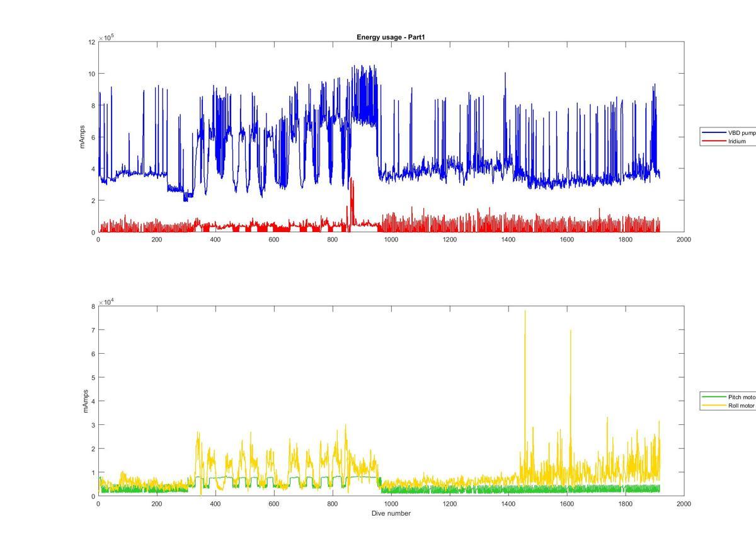Click the x-axis tick "200" on the top plot
Viewport: 756px width, 558px height.
(157, 240)
